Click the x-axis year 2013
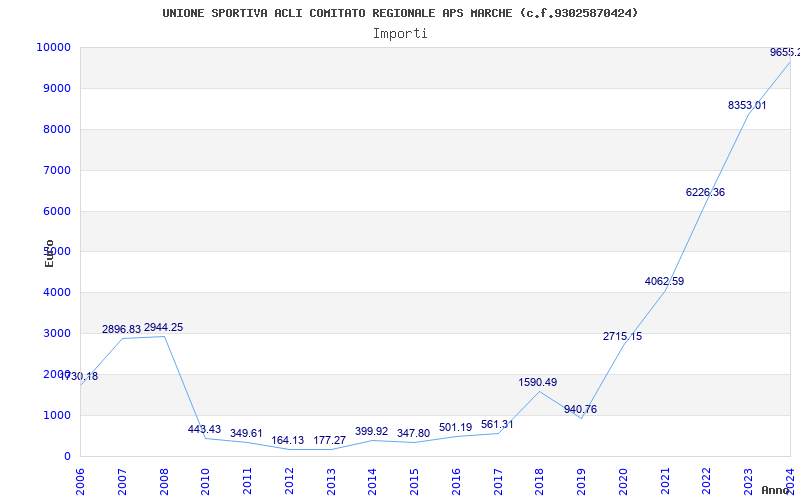Image resolution: width=800 pixels, height=500 pixels. coord(331,482)
